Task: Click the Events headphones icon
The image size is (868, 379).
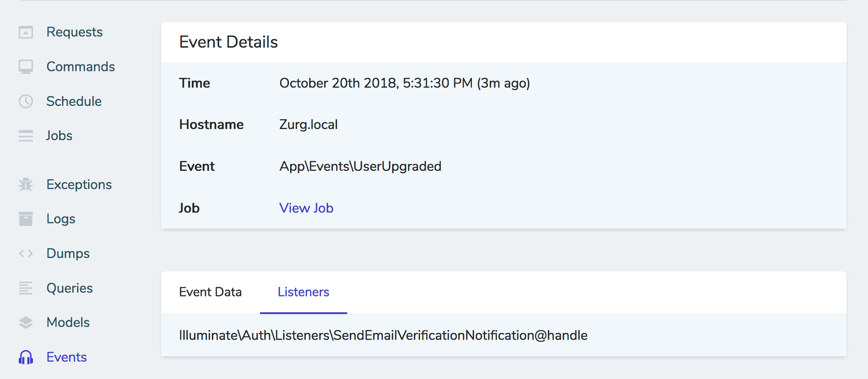Action: 26,357
